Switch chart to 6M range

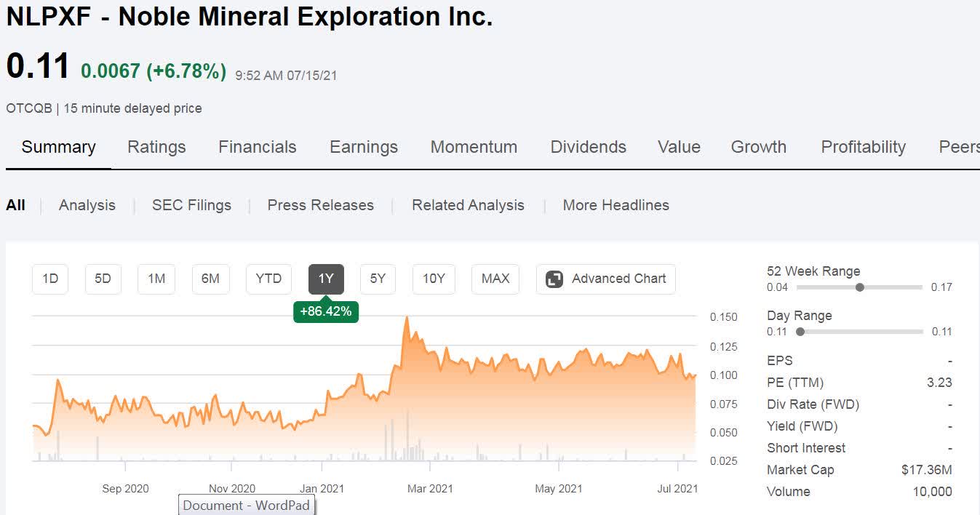pyautogui.click(x=210, y=279)
